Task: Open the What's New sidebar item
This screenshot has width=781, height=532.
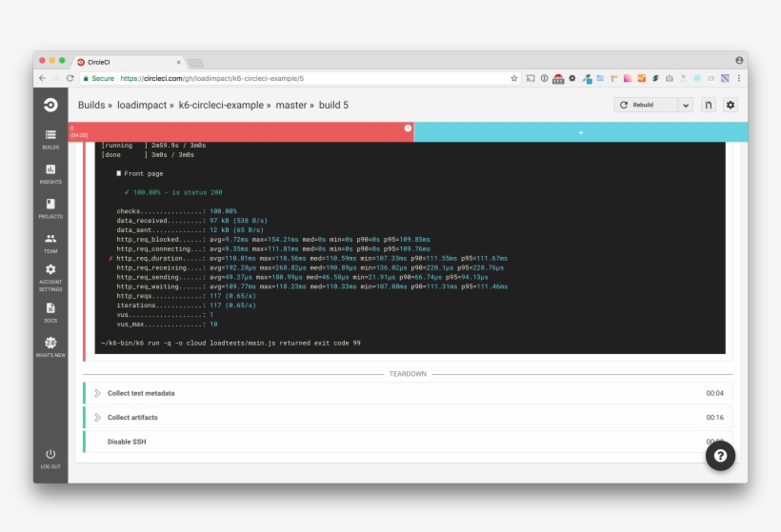Action: (x=50, y=346)
